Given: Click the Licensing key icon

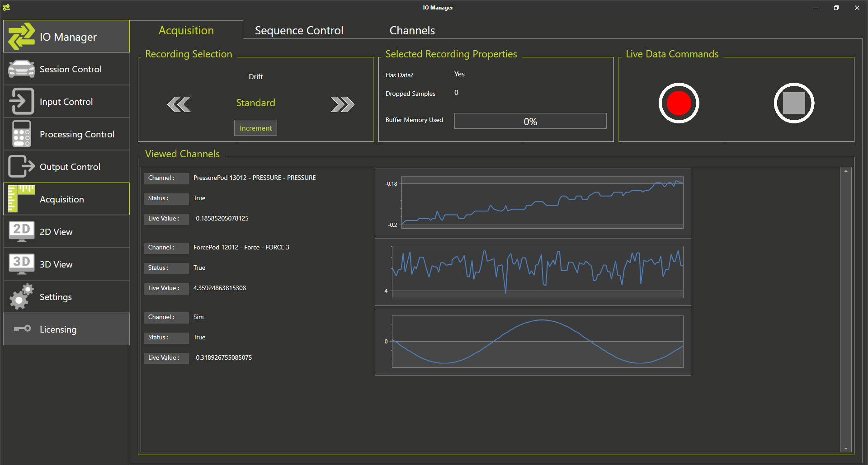Looking at the screenshot, I should point(21,329).
